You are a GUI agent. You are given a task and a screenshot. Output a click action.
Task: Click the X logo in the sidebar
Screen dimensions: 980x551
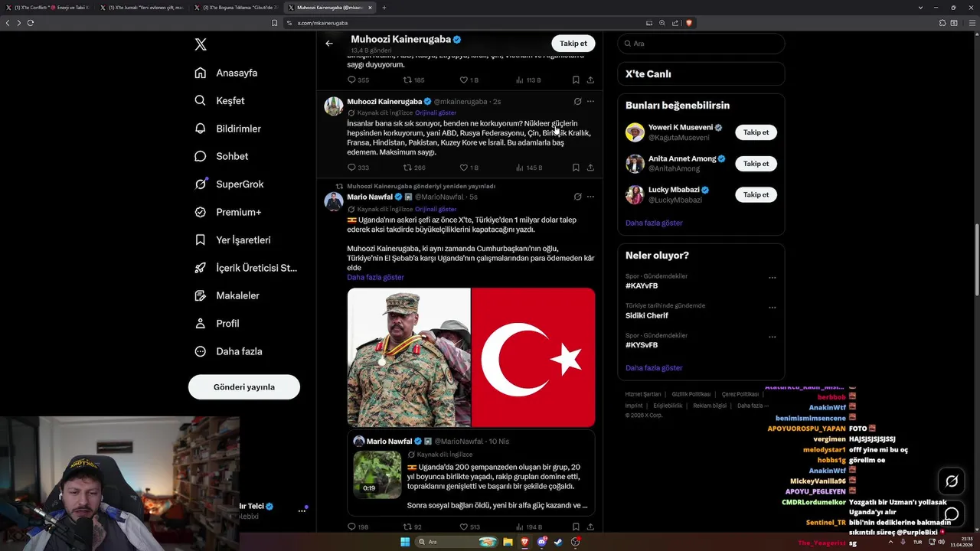[201, 44]
